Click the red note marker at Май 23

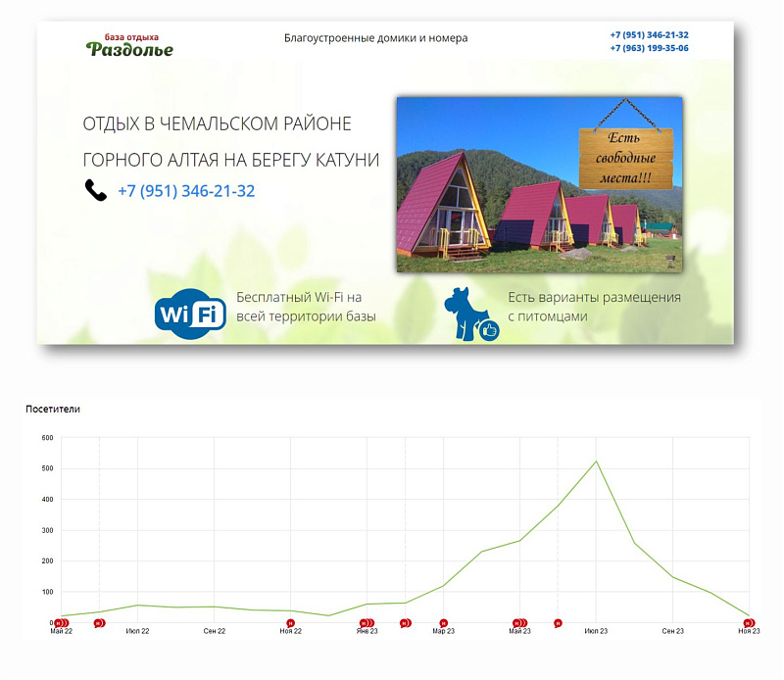(519, 623)
